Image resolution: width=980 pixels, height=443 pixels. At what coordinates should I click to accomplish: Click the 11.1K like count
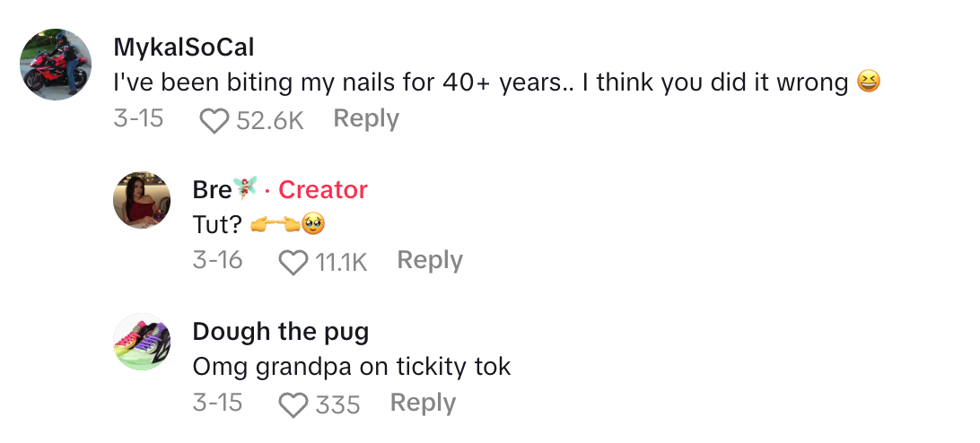341,261
